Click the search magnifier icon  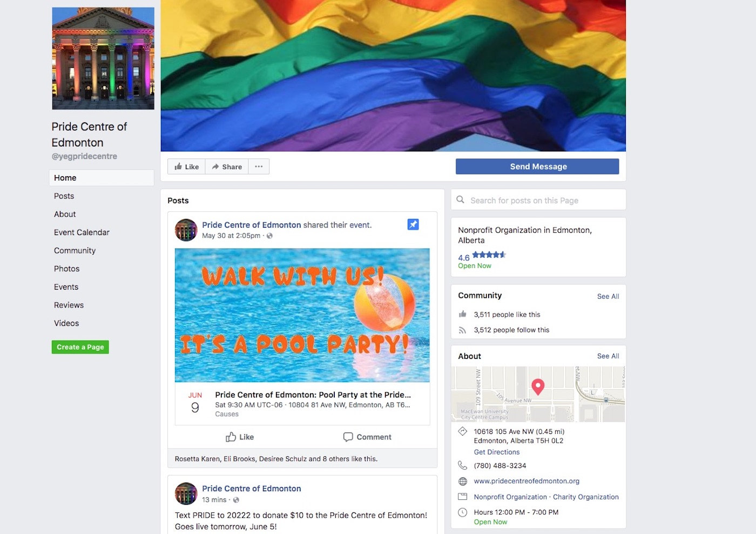pyautogui.click(x=461, y=200)
